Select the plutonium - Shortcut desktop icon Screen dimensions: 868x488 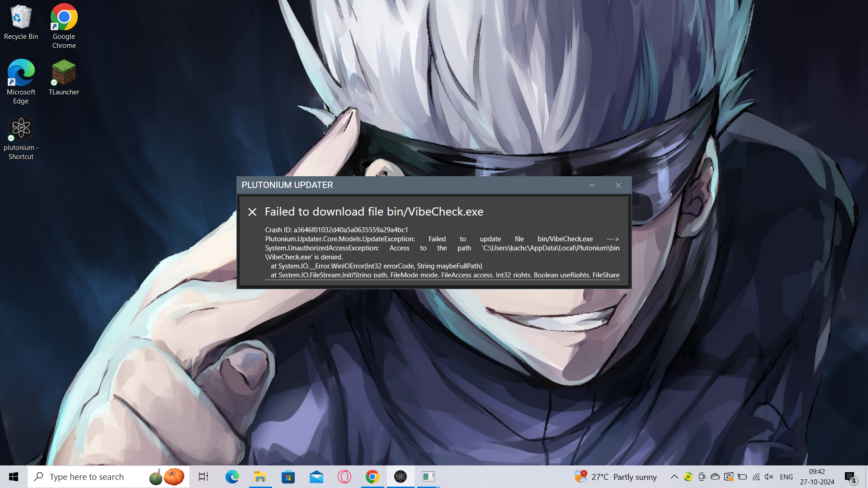click(21, 138)
